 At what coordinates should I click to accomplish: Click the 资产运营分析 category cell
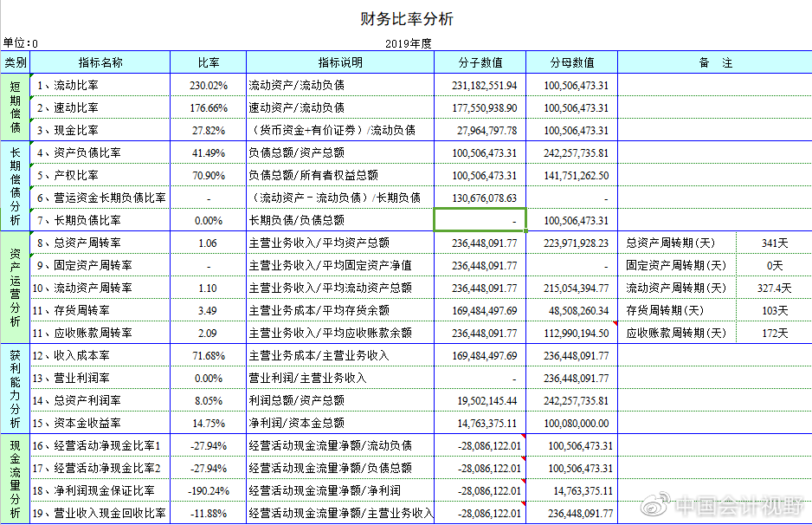pyautogui.click(x=15, y=288)
